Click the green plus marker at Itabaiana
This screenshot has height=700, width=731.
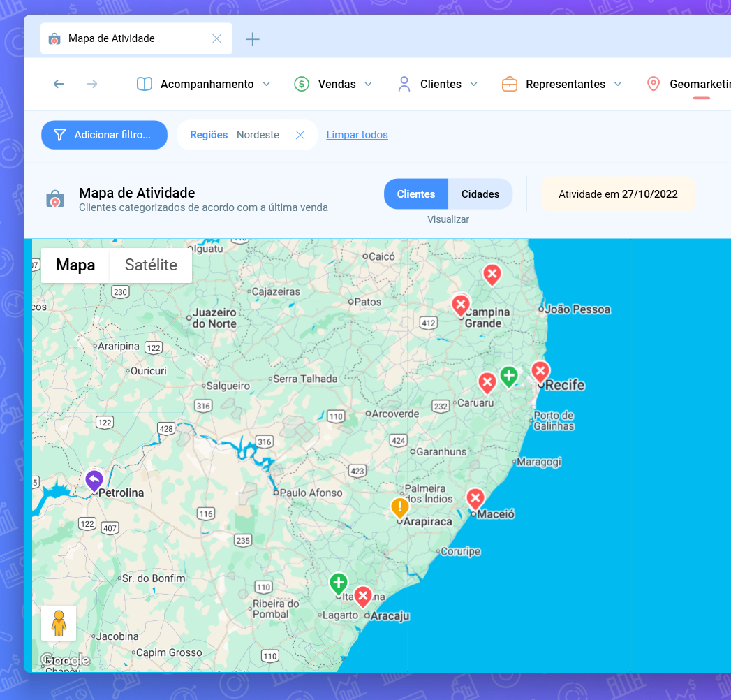coord(339,584)
